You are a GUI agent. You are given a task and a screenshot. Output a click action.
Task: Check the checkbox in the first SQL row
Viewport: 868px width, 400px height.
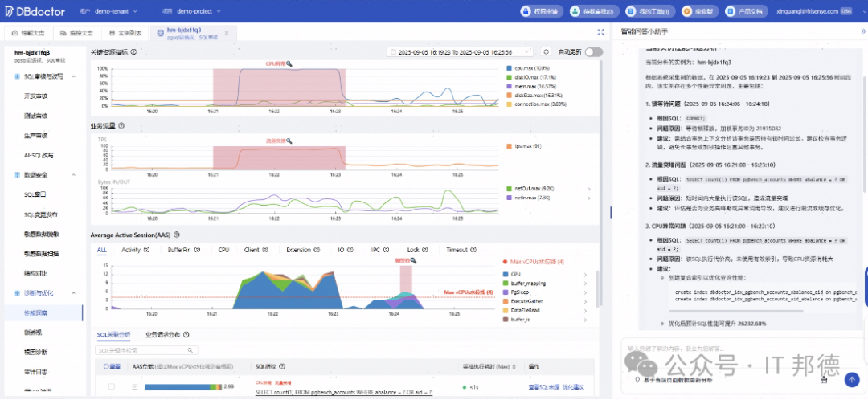click(x=112, y=386)
